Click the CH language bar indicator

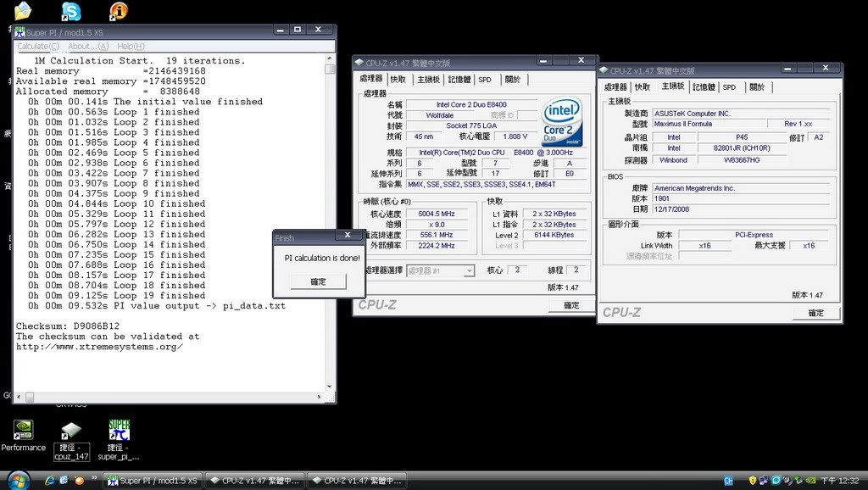click(728, 481)
